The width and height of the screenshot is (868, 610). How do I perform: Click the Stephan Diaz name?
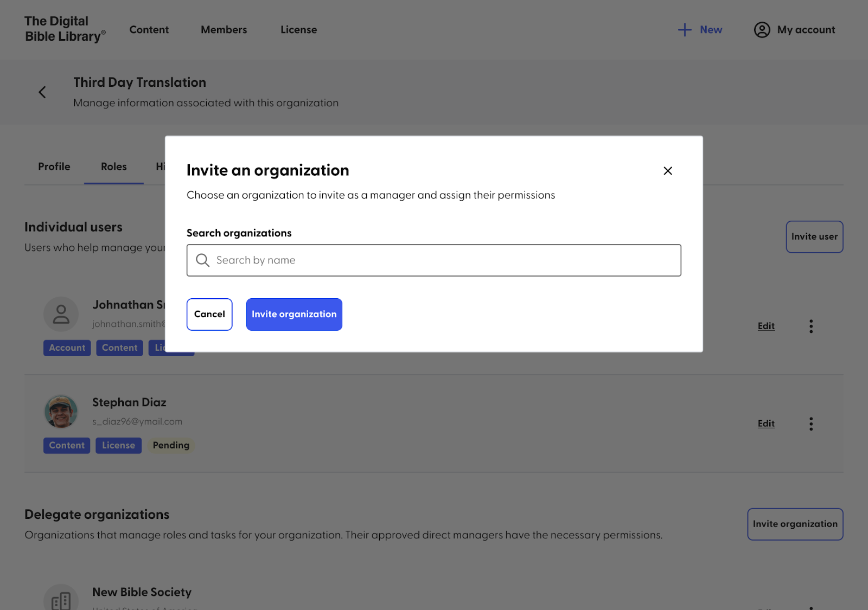(x=129, y=402)
